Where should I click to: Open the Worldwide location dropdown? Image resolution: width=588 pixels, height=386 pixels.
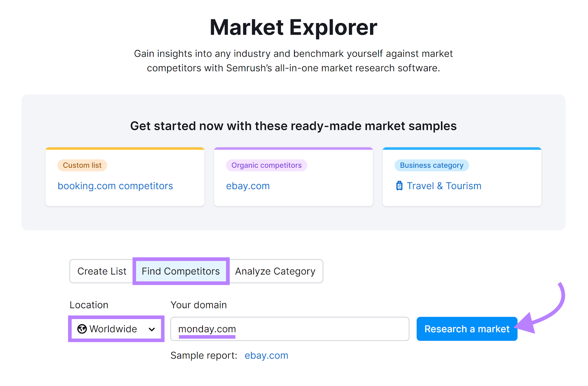tap(116, 329)
